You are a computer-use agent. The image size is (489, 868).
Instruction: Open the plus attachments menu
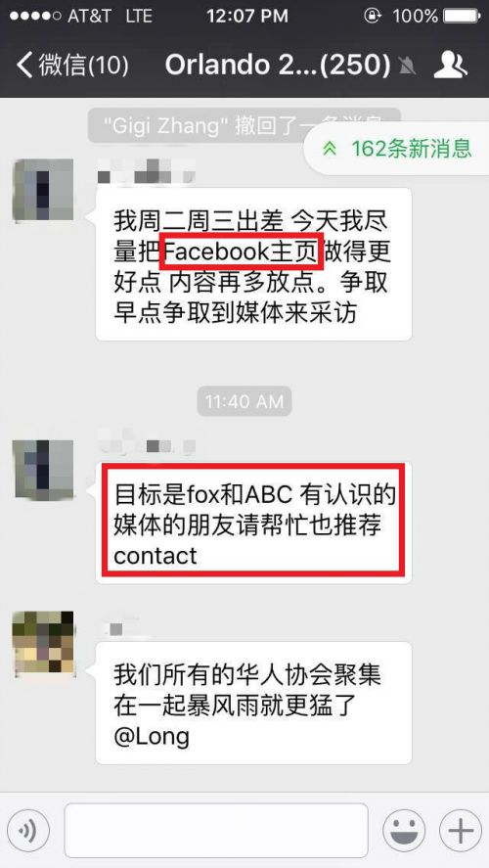click(461, 831)
